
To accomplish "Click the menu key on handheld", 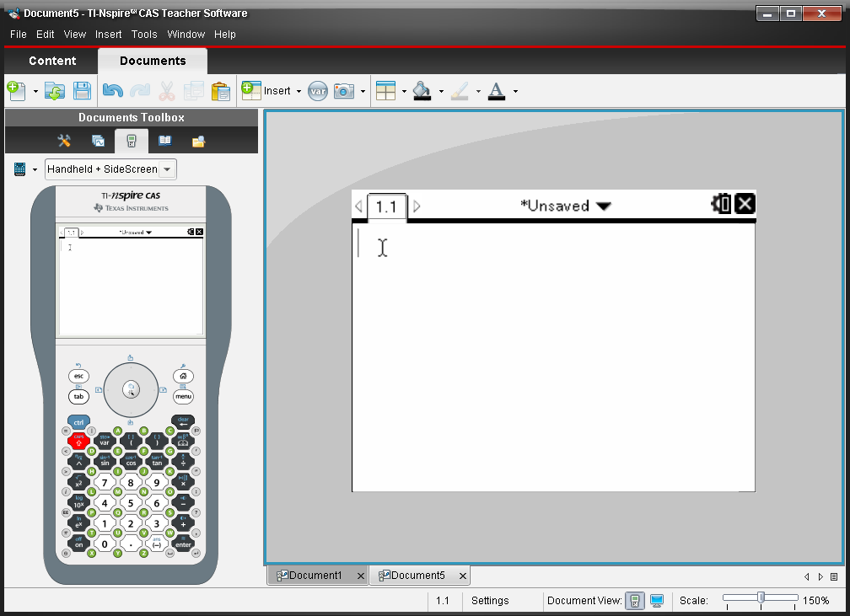I will [183, 397].
